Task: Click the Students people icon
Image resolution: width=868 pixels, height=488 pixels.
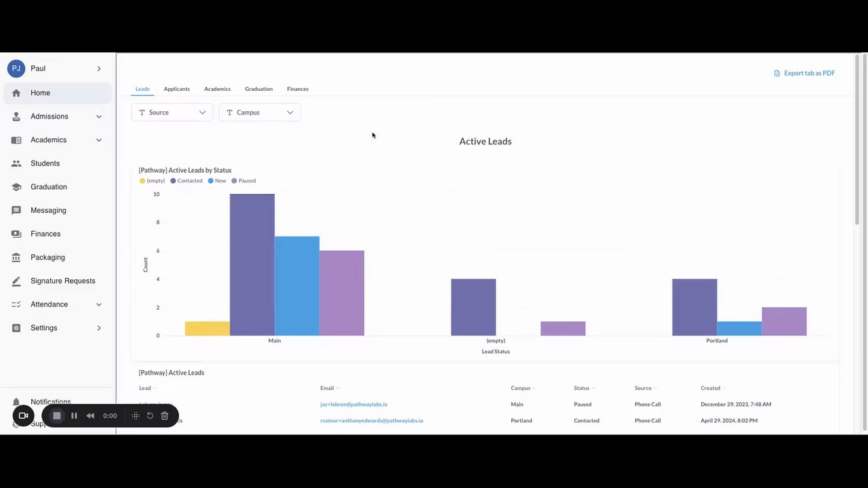Action: tap(16, 163)
